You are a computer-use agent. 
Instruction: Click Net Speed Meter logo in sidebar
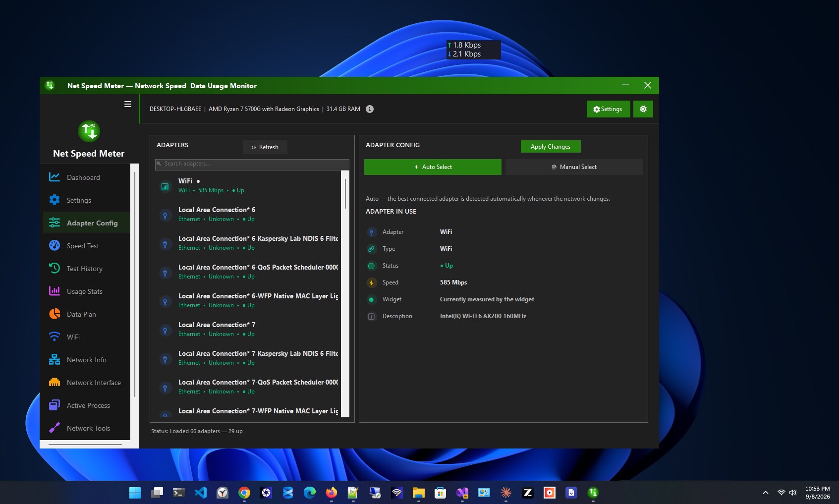pyautogui.click(x=89, y=131)
